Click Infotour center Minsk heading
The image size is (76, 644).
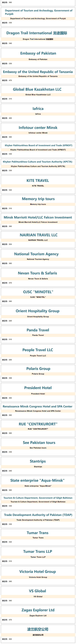(x=38, y=128)
